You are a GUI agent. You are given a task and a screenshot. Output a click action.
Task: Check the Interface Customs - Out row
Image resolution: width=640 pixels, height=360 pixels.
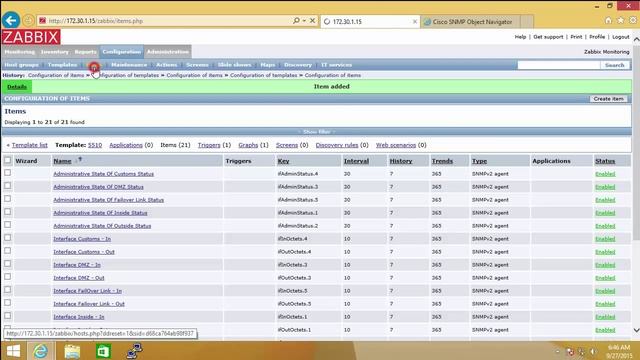pos(7,251)
